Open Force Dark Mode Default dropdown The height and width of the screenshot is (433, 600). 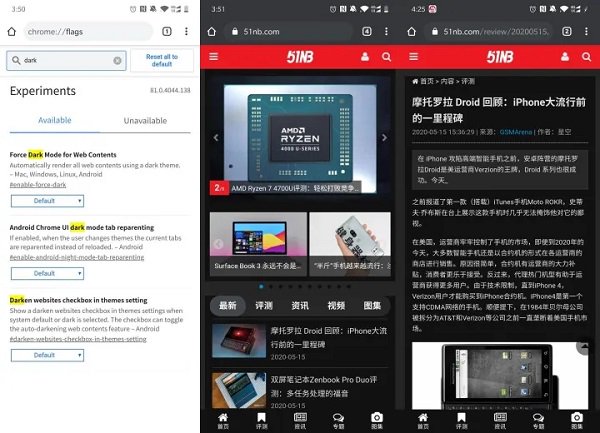pos(47,201)
